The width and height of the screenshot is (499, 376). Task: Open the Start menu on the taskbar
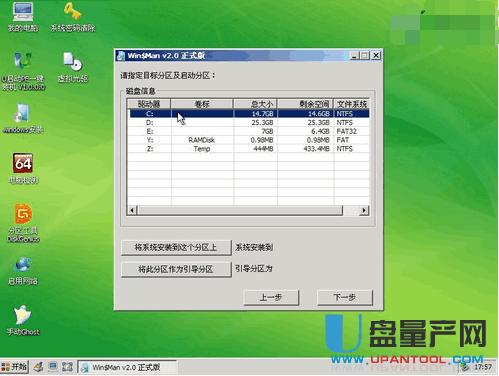[14, 367]
